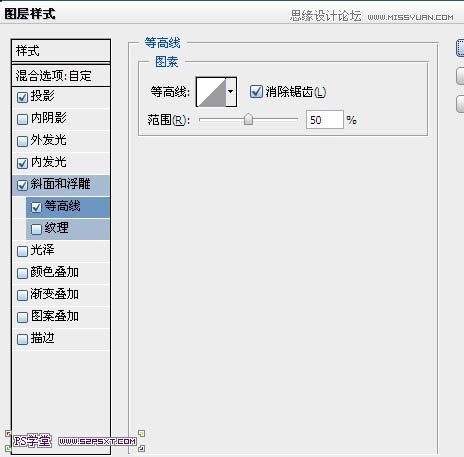The height and width of the screenshot is (457, 464).
Task: Enable the 外发光 outer glow checkbox
Action: [22, 141]
